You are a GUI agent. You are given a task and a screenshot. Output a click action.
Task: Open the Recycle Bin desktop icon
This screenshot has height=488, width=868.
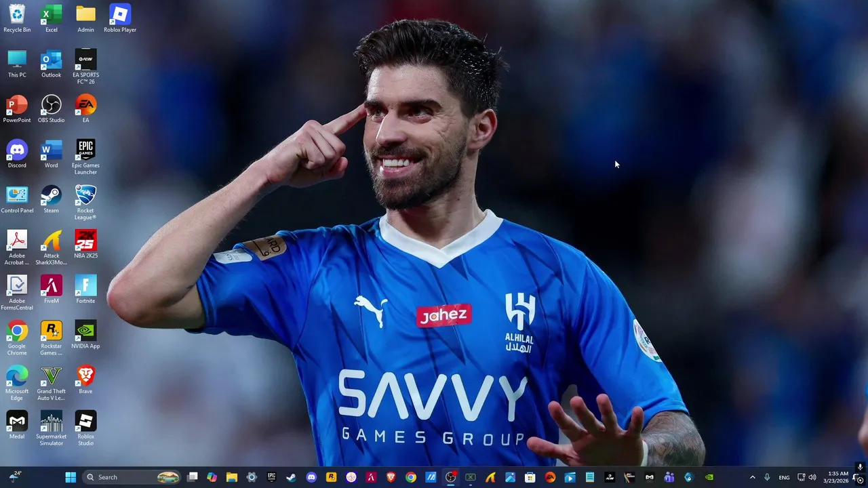click(x=17, y=18)
